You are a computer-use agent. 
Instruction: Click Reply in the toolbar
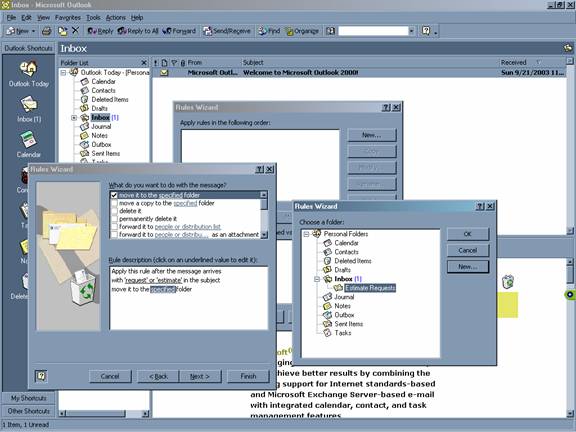[100, 31]
